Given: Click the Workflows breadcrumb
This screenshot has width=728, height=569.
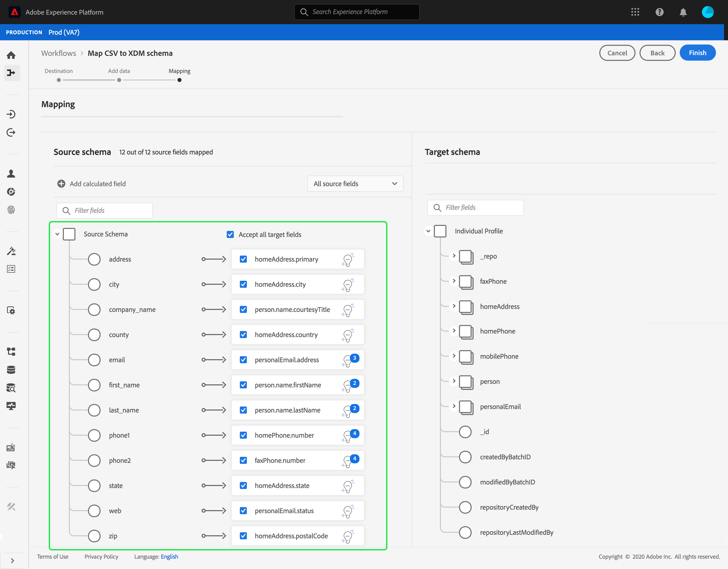Looking at the screenshot, I should (59, 53).
